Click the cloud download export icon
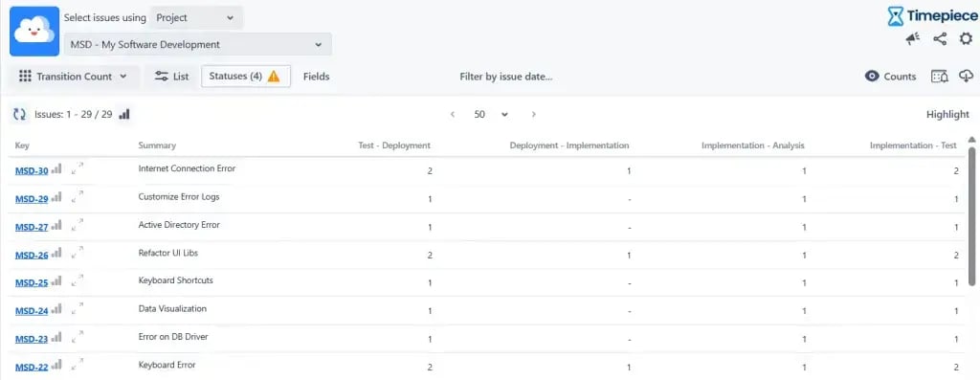 coord(967,77)
